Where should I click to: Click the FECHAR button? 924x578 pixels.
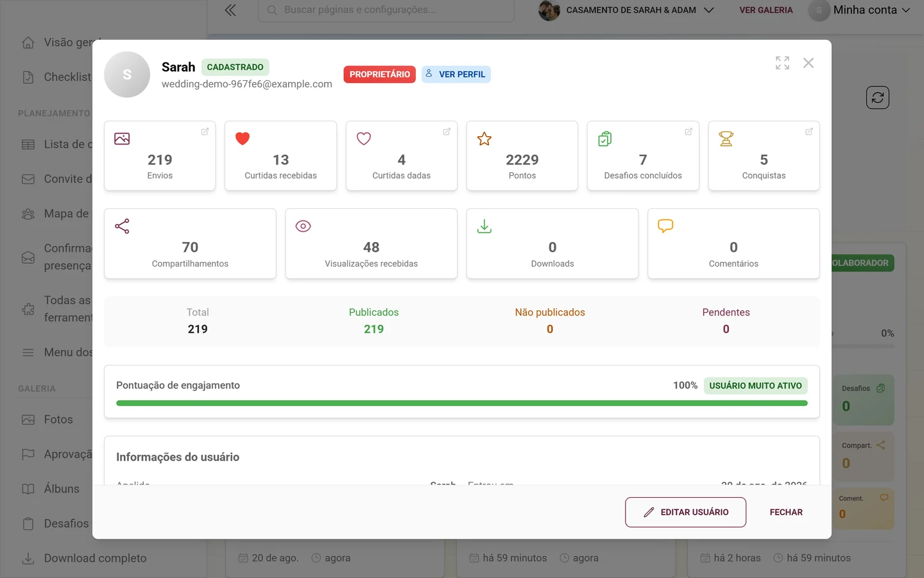pyautogui.click(x=786, y=512)
